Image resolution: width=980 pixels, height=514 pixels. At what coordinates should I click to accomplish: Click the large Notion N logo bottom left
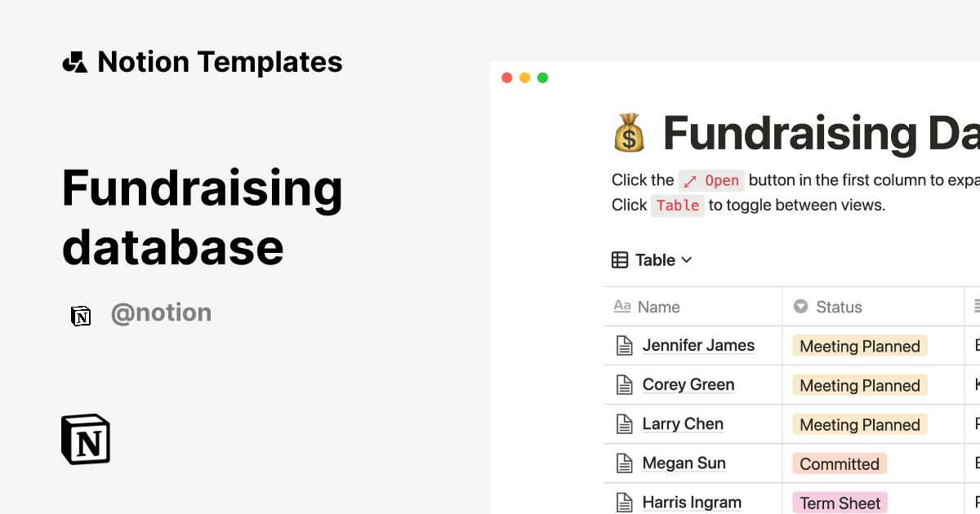point(85,439)
